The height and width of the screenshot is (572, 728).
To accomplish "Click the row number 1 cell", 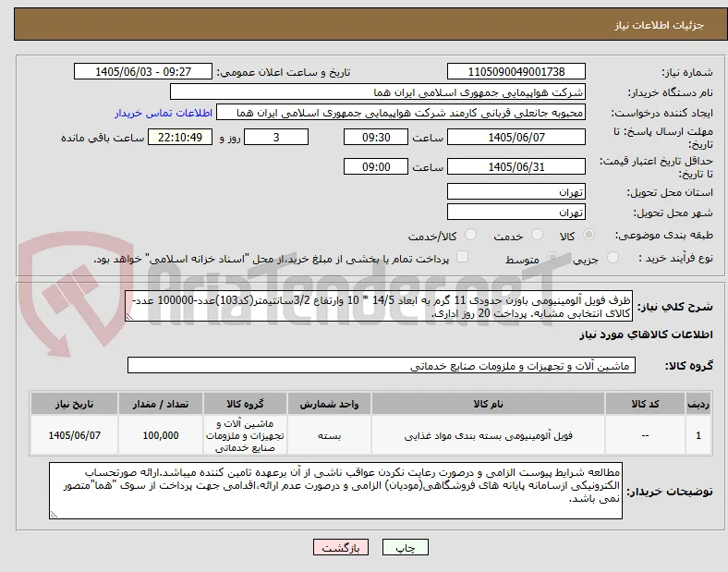I will pyautogui.click(x=698, y=435).
